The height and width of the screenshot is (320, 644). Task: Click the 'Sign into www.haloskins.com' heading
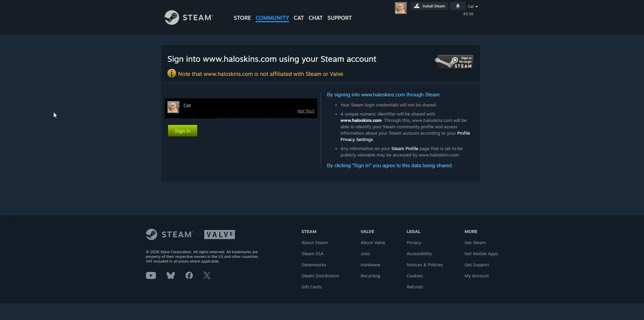click(x=272, y=59)
